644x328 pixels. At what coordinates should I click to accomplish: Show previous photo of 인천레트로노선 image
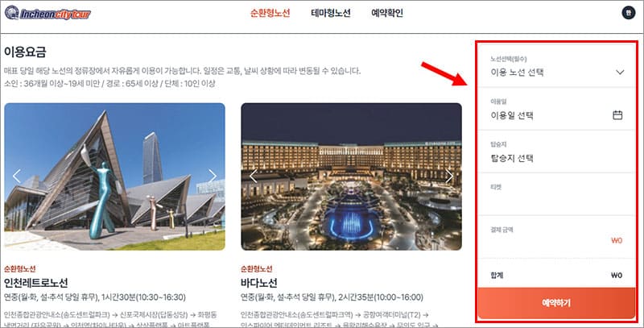[x=17, y=176]
